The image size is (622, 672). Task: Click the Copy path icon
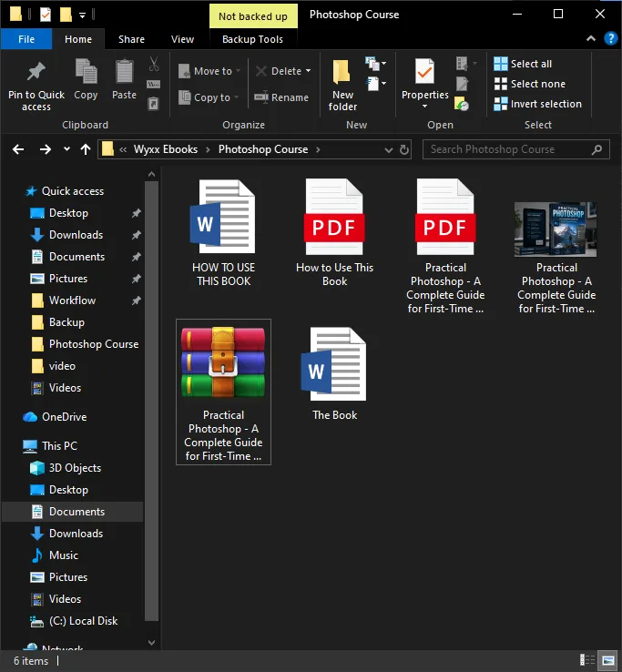click(x=154, y=85)
